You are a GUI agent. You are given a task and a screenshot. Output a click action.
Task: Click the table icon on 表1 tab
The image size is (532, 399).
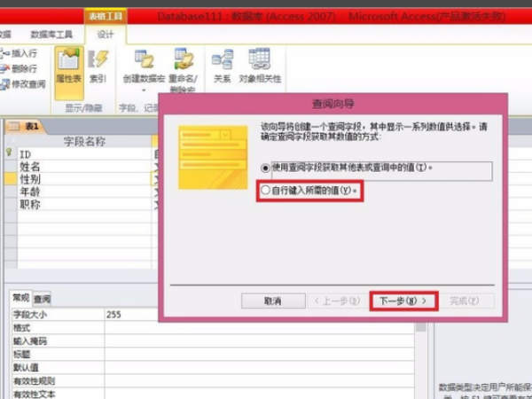point(14,127)
